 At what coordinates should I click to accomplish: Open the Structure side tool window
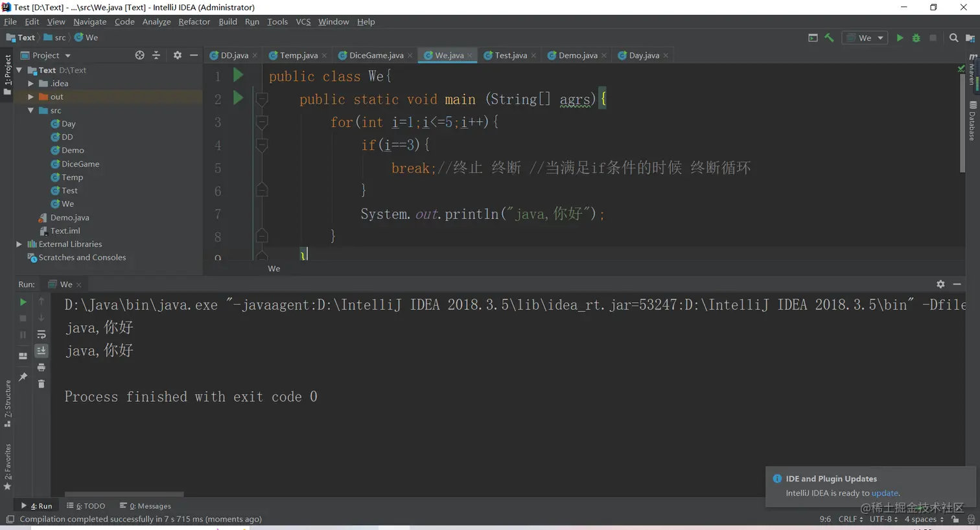8,403
